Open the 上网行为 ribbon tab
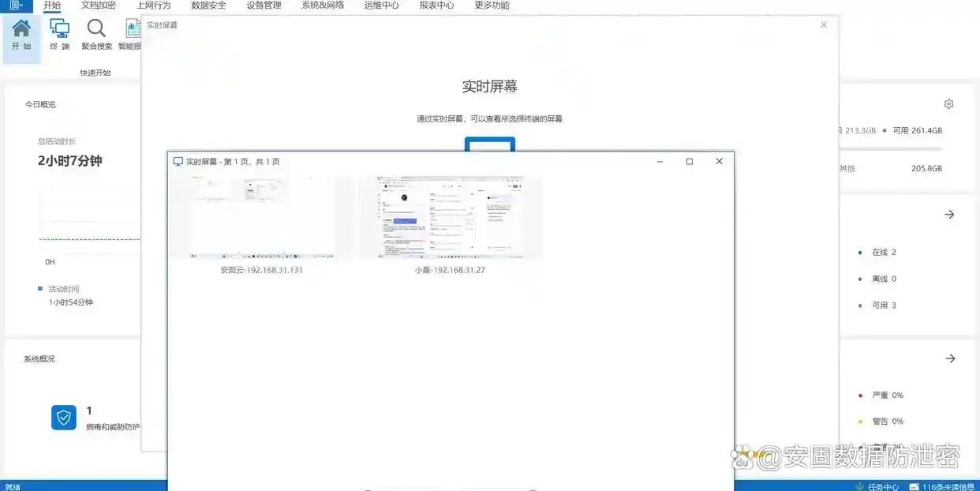The image size is (980, 491). point(153,6)
